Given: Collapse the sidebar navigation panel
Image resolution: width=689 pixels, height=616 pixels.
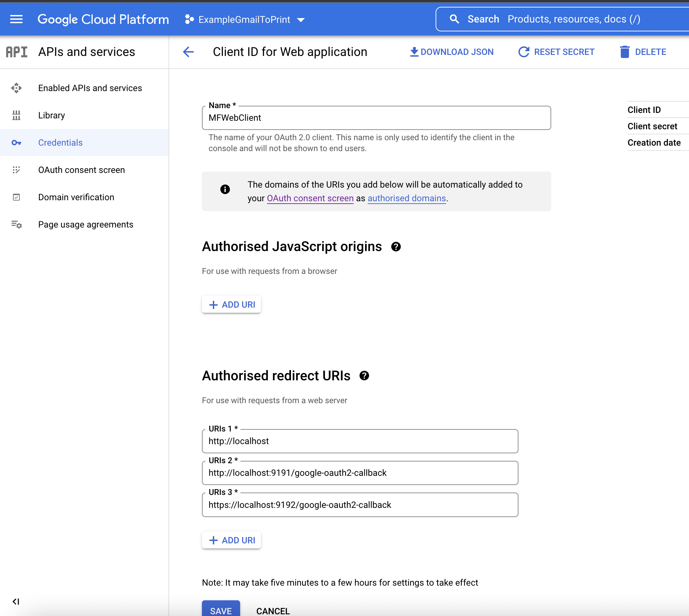Looking at the screenshot, I should pos(16,601).
